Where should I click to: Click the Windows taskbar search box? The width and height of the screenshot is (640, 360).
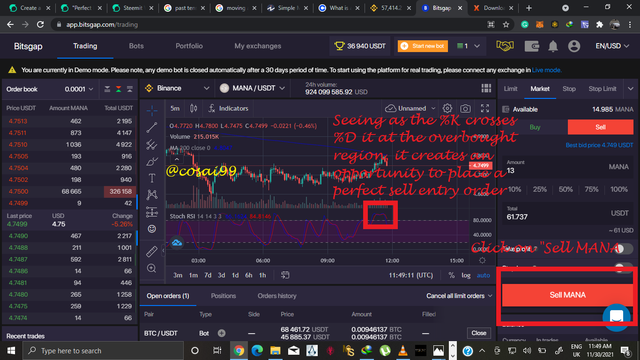tap(103, 351)
